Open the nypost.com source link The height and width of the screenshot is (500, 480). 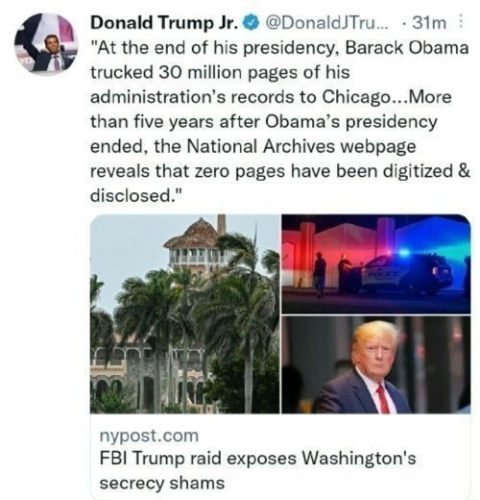pos(149,436)
